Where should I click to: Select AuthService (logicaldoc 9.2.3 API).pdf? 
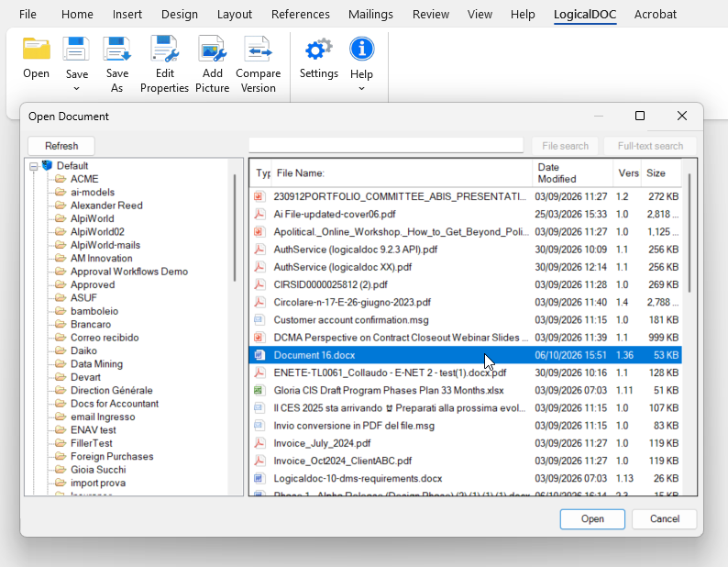click(465, 250)
